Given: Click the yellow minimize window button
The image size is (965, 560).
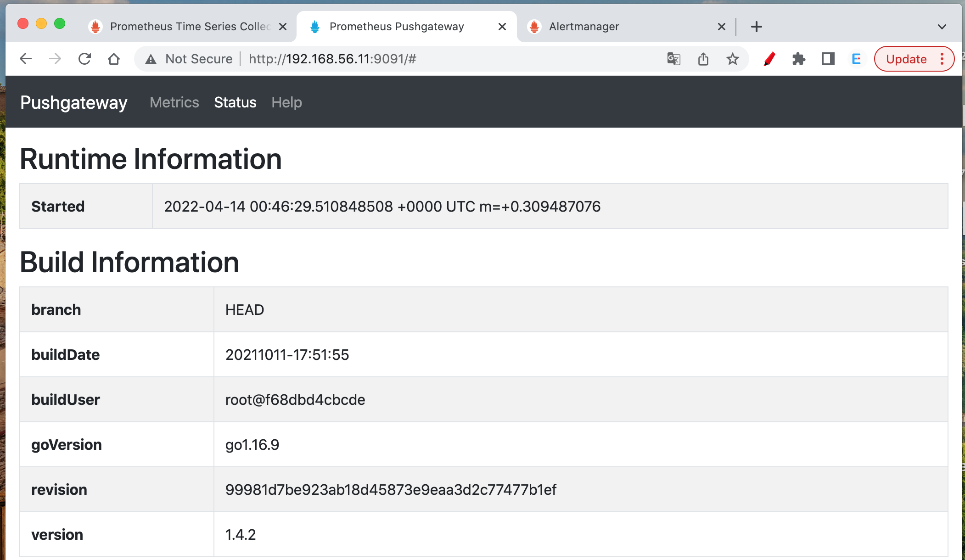Looking at the screenshot, I should 41,23.
